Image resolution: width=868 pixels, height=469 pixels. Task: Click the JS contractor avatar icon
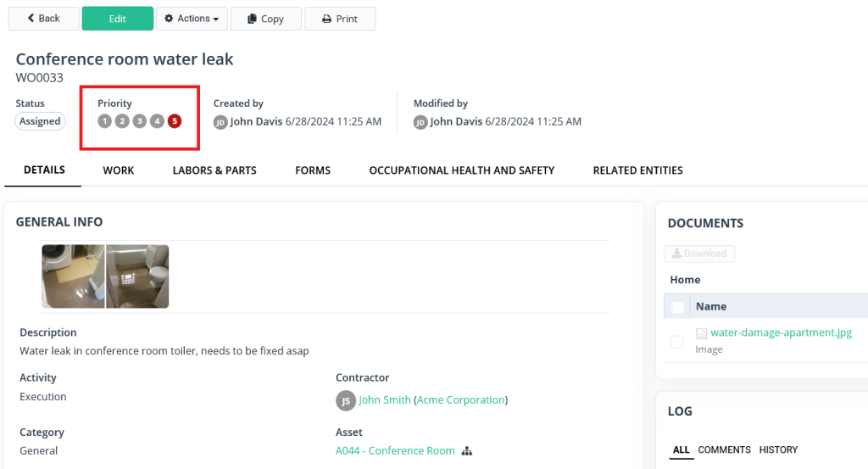click(345, 400)
